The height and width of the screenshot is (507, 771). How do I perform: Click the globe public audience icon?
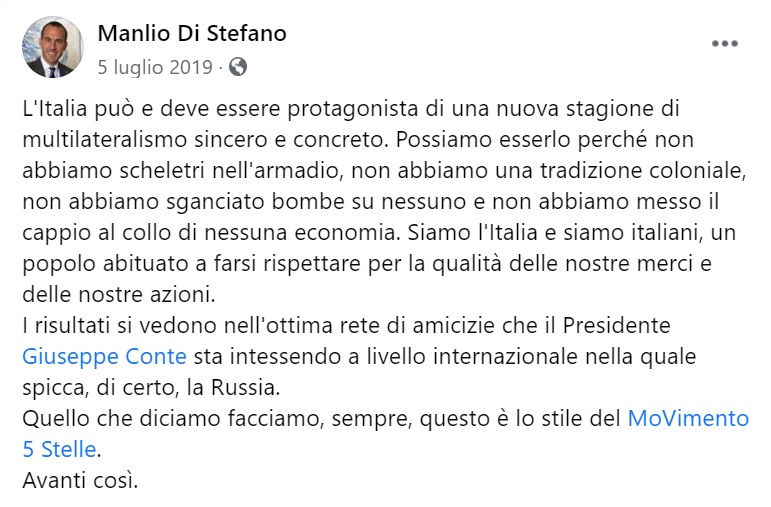tap(238, 67)
